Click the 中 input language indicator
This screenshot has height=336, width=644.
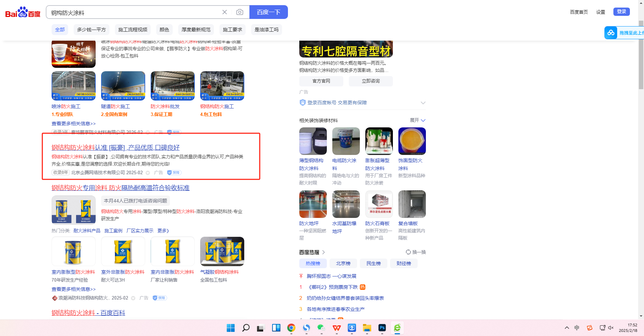click(x=577, y=328)
